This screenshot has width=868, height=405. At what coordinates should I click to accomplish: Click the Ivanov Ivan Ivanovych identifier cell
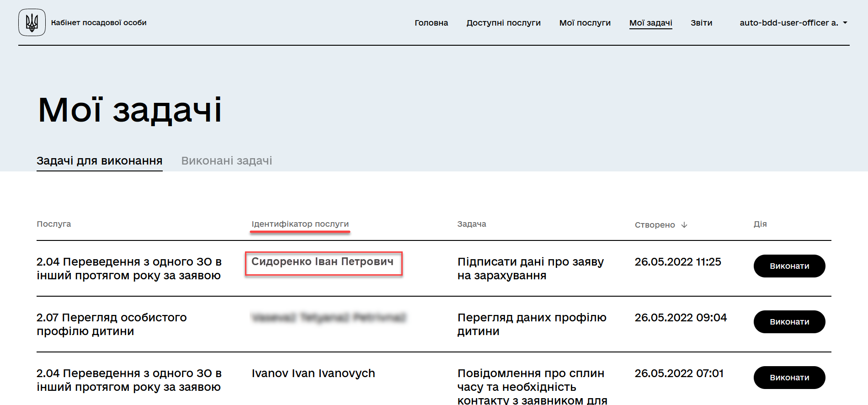[313, 373]
